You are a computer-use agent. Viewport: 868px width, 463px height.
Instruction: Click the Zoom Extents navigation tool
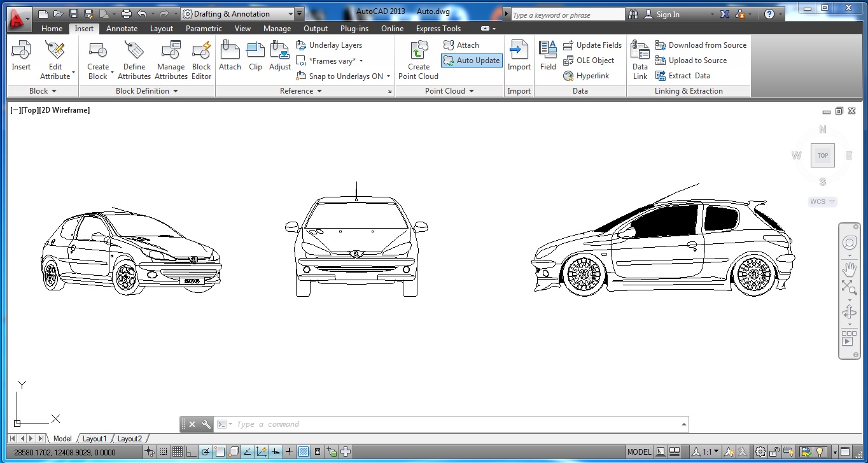click(x=849, y=288)
